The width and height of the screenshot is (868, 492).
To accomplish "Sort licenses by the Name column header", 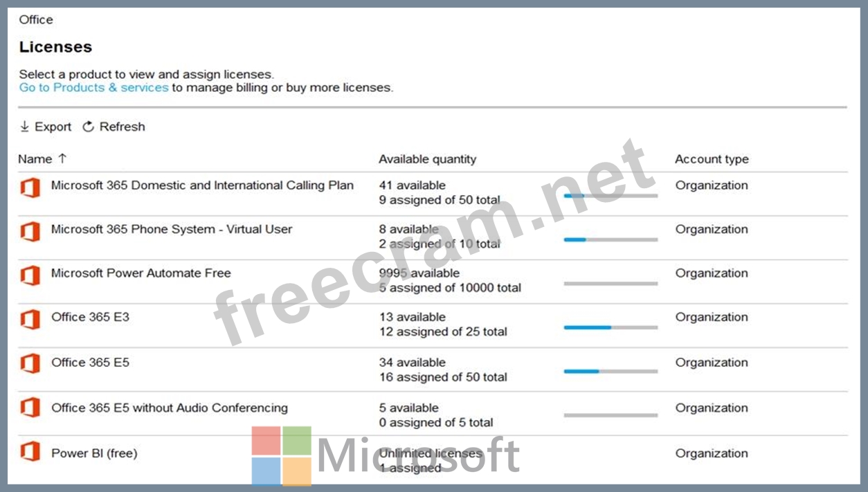I will coord(35,159).
